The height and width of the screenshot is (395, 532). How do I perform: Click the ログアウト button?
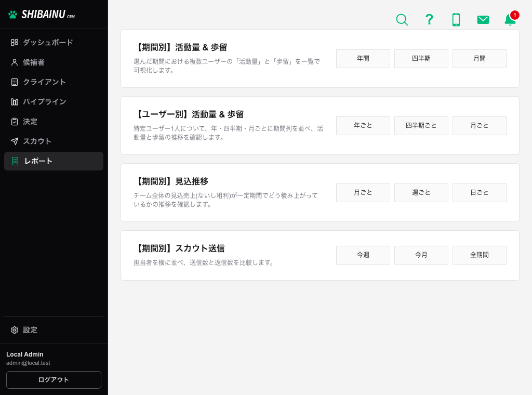click(x=54, y=380)
